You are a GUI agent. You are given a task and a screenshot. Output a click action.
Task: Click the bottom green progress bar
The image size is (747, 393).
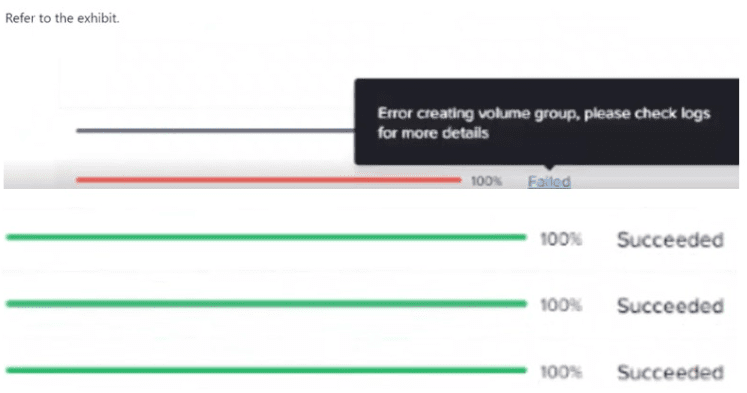266,370
